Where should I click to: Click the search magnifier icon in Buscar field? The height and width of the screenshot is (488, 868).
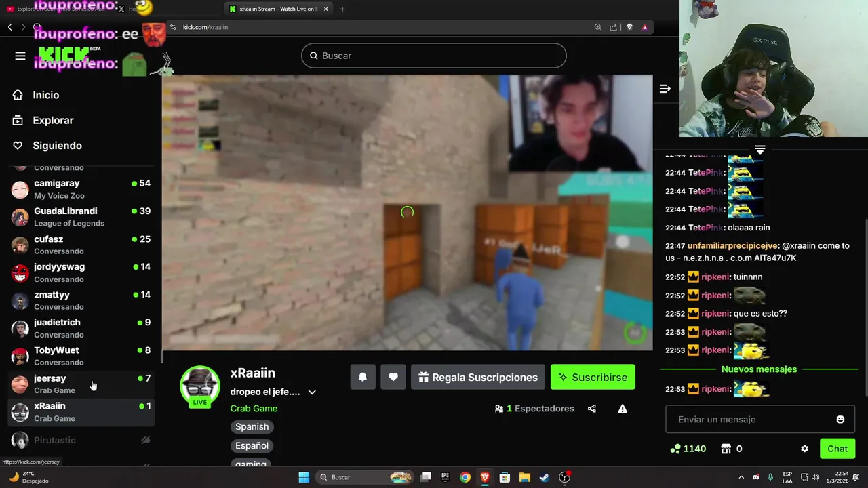click(x=314, y=56)
